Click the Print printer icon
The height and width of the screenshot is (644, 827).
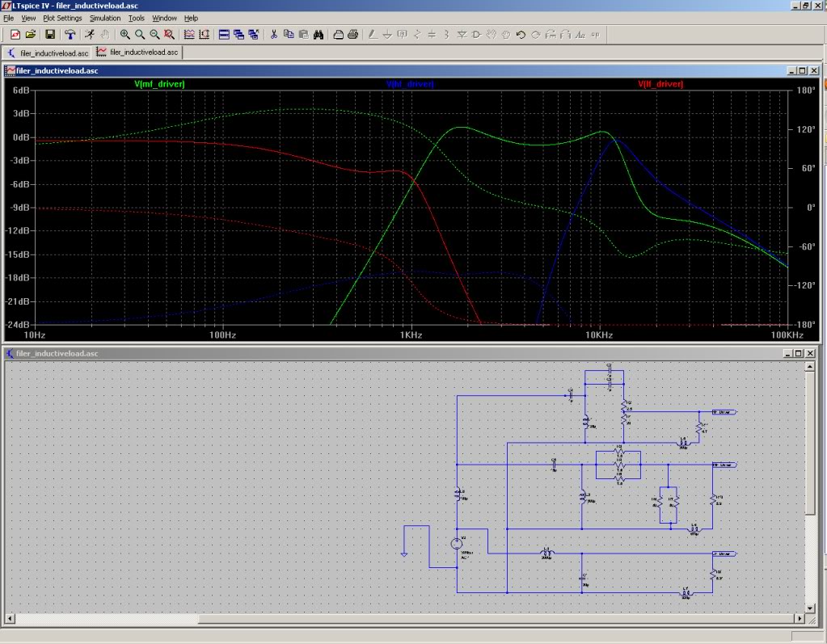(x=352, y=35)
